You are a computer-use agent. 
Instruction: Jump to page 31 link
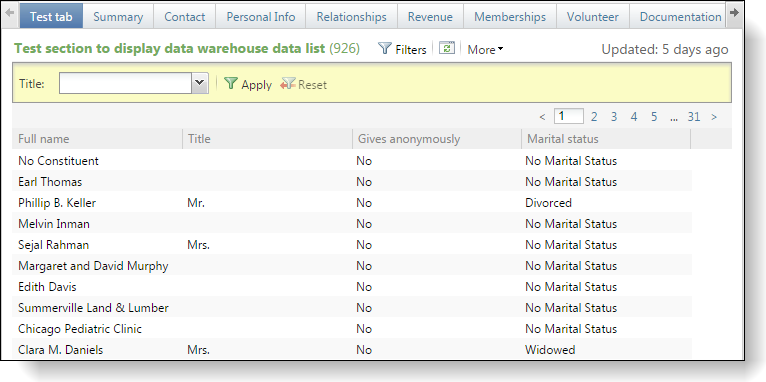694,117
